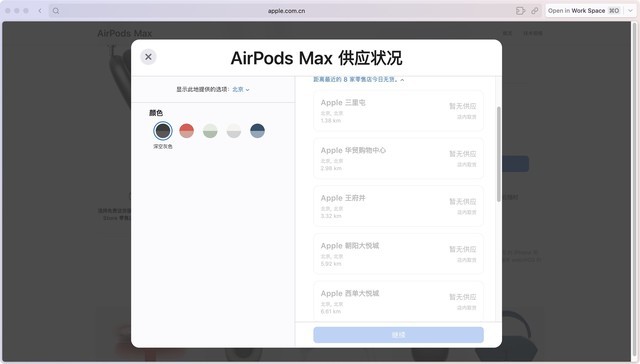This screenshot has height=364, width=640.
Task: Go back using the browser back arrow
Action: (40, 11)
